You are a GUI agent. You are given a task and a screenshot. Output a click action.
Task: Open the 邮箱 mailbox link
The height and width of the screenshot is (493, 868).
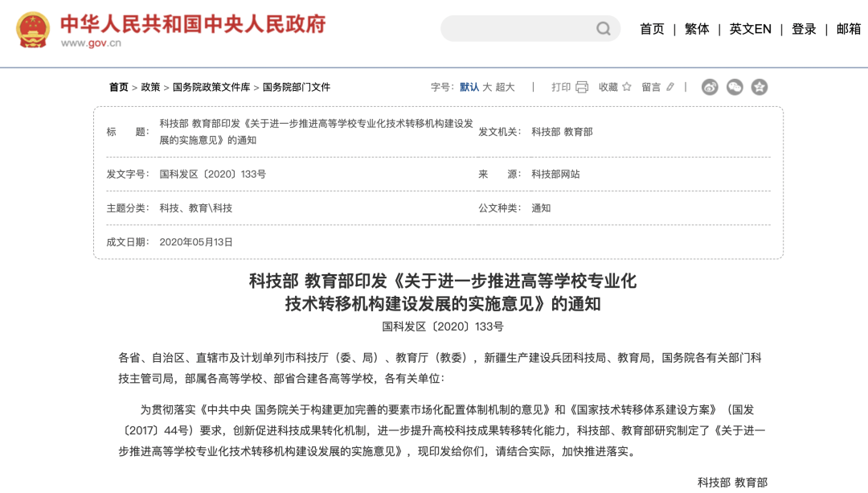click(849, 30)
